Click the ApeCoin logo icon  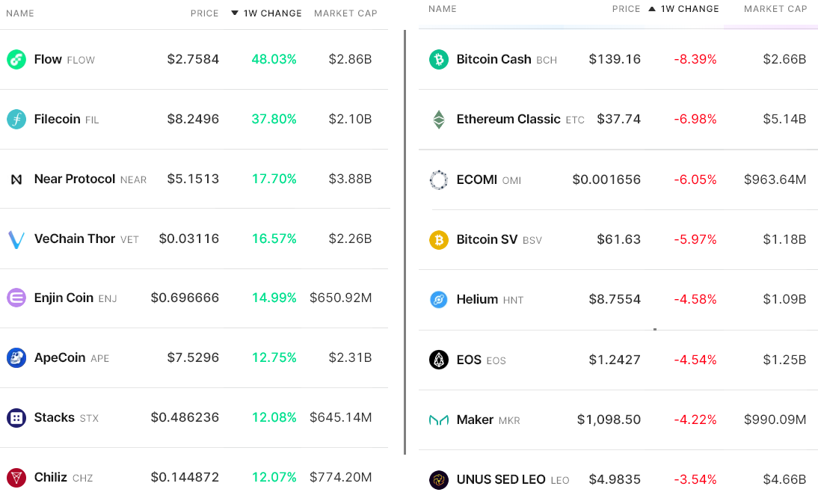pos(16,358)
